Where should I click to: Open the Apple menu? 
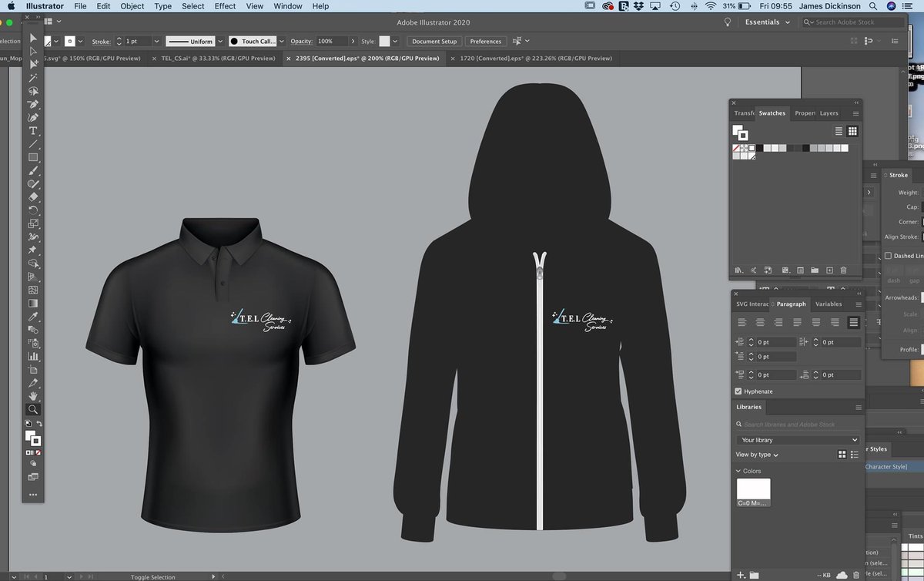11,6
